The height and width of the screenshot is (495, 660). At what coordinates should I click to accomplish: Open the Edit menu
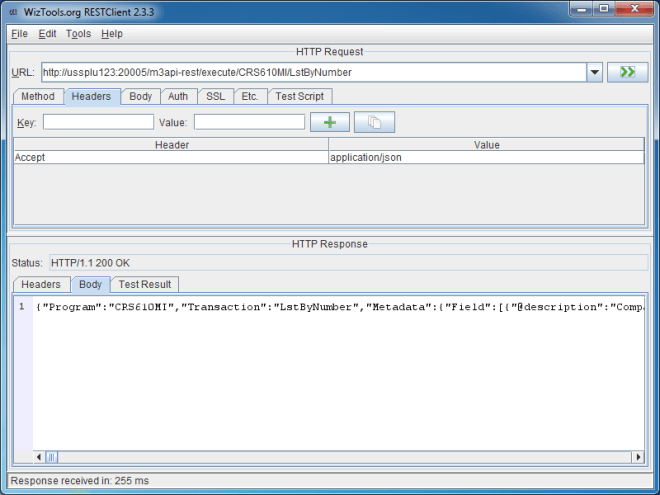tap(47, 33)
